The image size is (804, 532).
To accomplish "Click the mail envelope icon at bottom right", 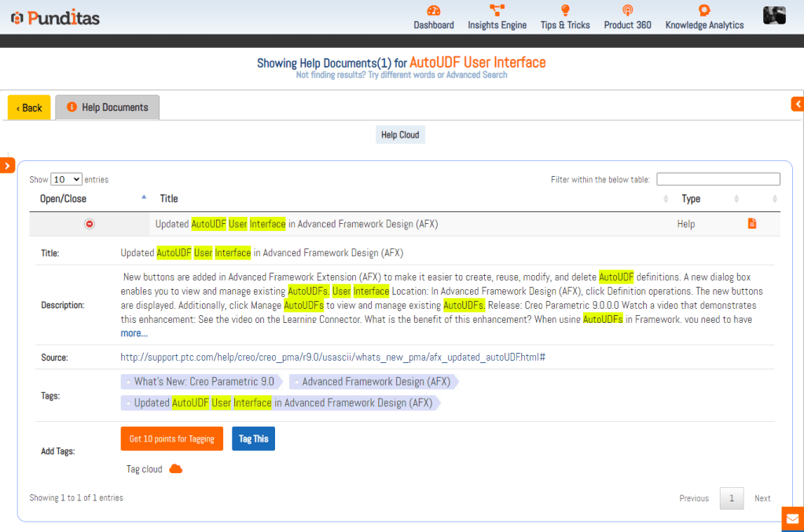I will point(792,519).
